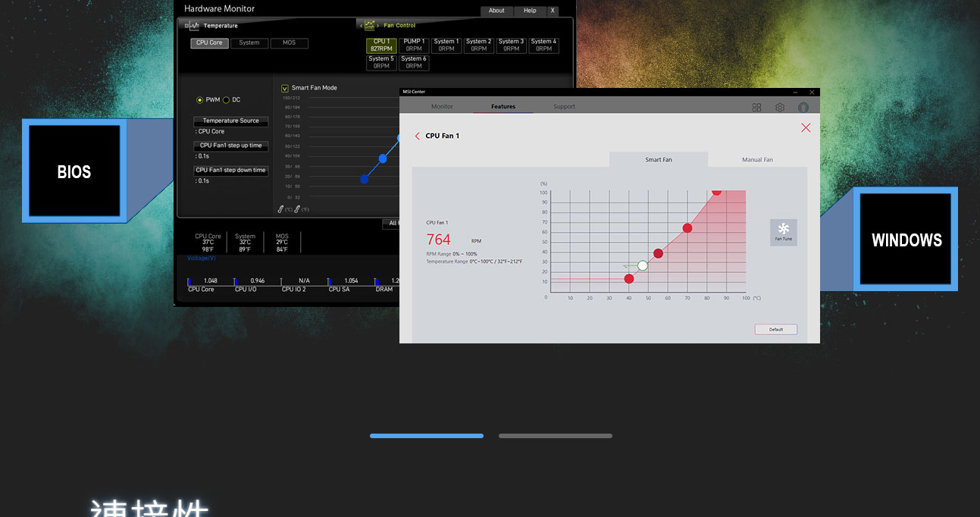
Task: Open the Support tab in MSI Center
Action: [x=565, y=107]
